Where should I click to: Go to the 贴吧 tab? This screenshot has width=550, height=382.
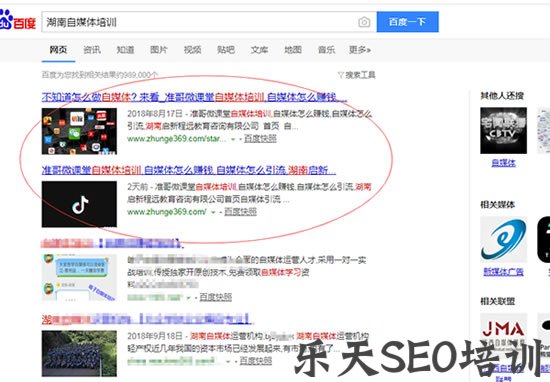point(226,50)
